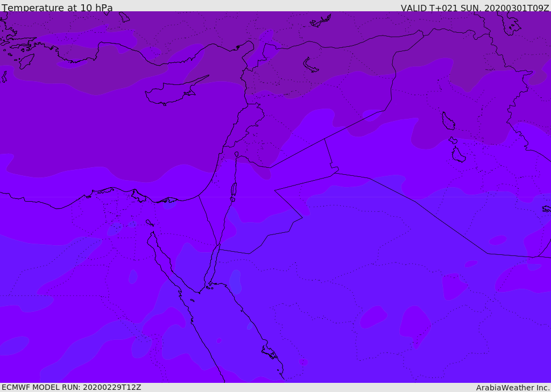The height and width of the screenshot is (392, 551).
Task: Click the 'ECMWF MODEL RUN: 20200229T12Z' footer text
Action: (x=72, y=387)
